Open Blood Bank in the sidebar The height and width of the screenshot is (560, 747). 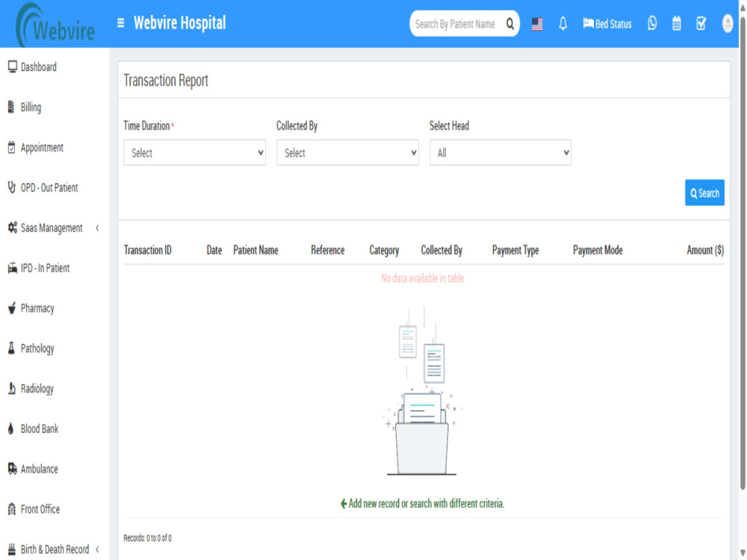[x=40, y=429]
